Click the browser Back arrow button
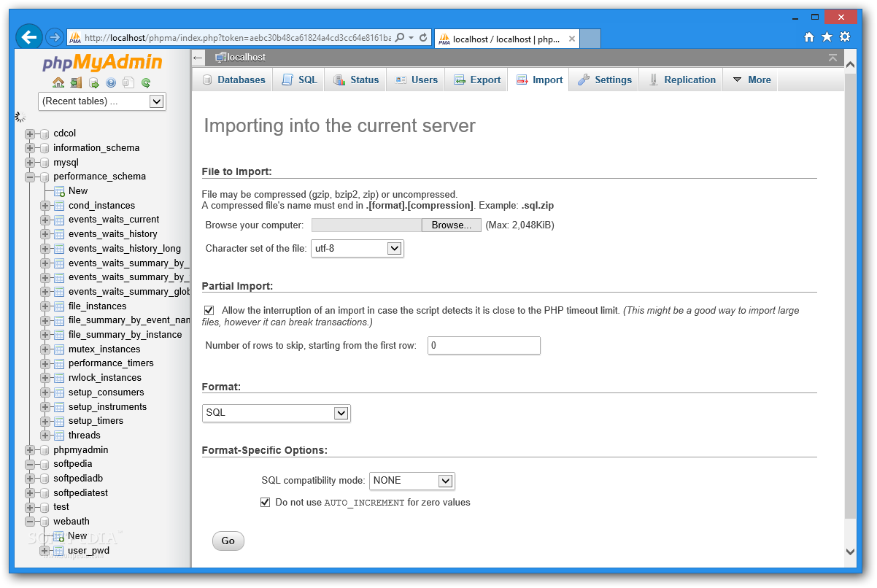 [29, 36]
